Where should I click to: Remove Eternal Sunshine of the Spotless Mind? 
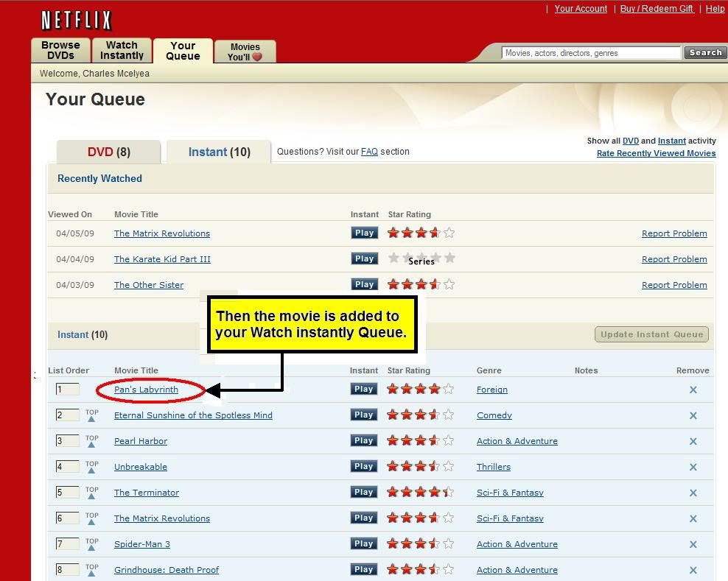[693, 415]
